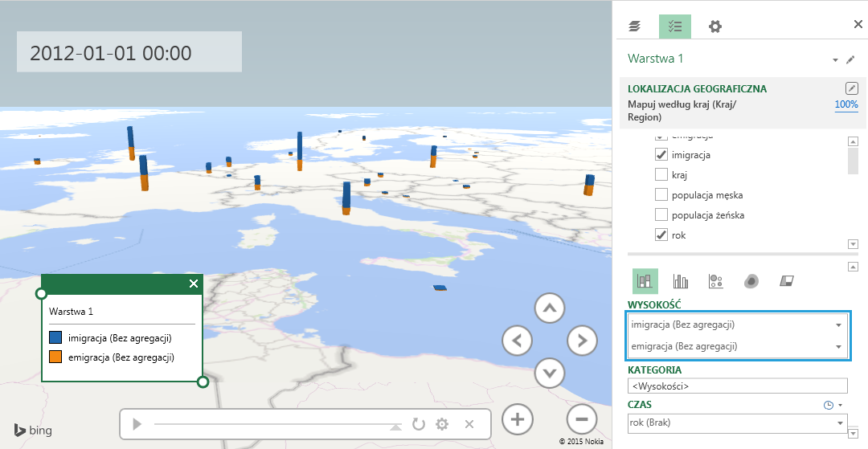Choose the bubble chart visualization
The width and height of the screenshot is (868, 449).
point(715,281)
